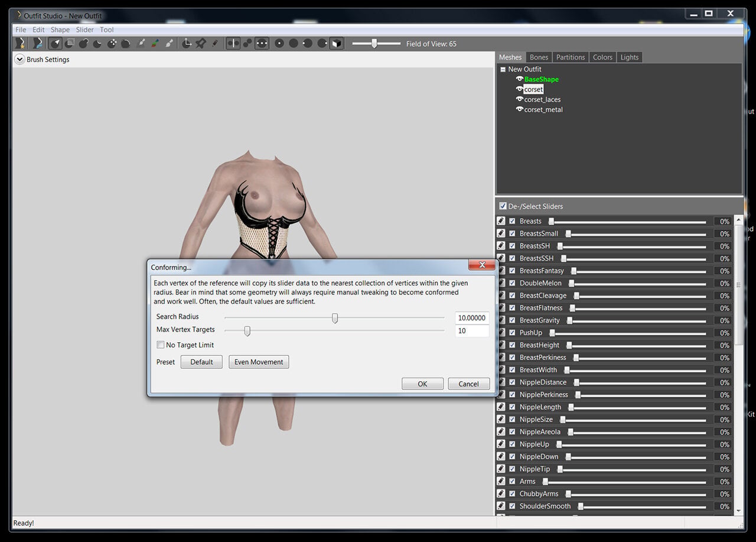
Task: Hide the corset_laces mesh via eye icon
Action: pos(520,99)
